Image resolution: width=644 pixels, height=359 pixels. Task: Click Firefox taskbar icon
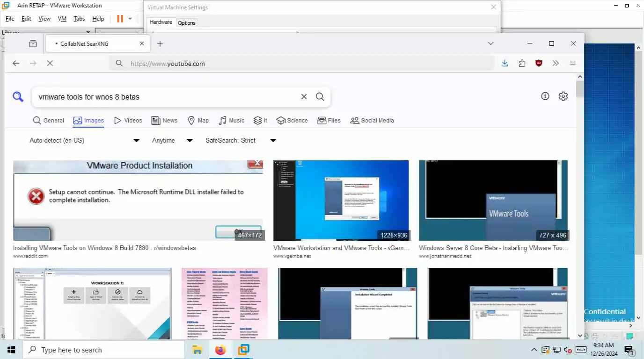pos(220,350)
